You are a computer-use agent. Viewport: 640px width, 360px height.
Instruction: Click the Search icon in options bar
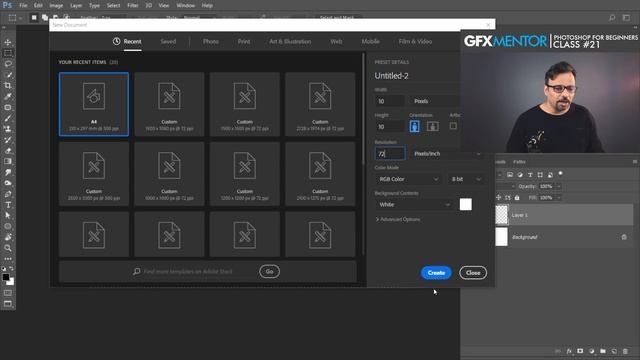click(x=612, y=18)
